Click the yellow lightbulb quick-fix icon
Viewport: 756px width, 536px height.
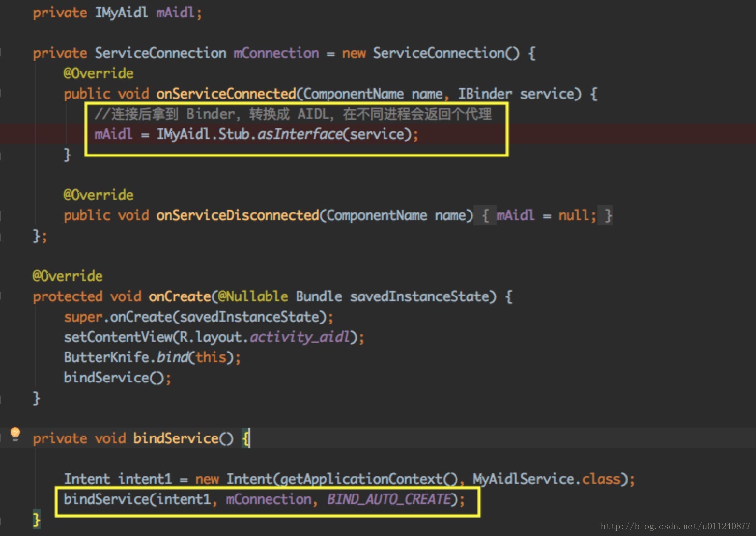(x=15, y=434)
